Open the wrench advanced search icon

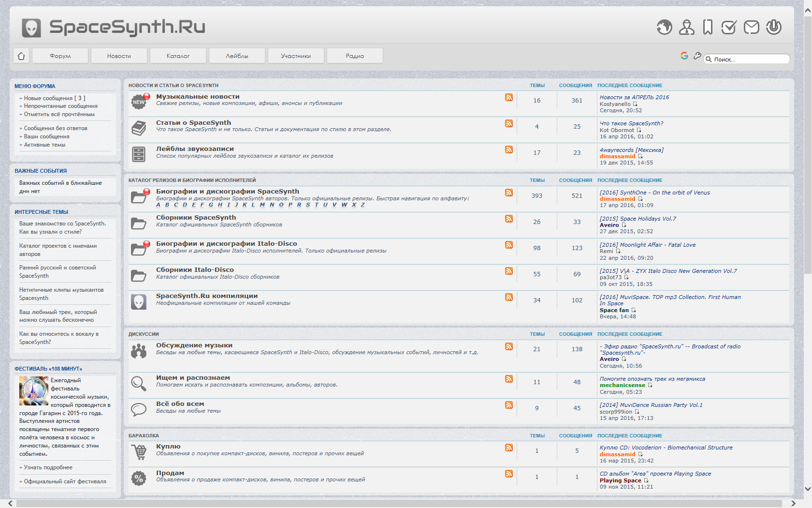click(697, 56)
